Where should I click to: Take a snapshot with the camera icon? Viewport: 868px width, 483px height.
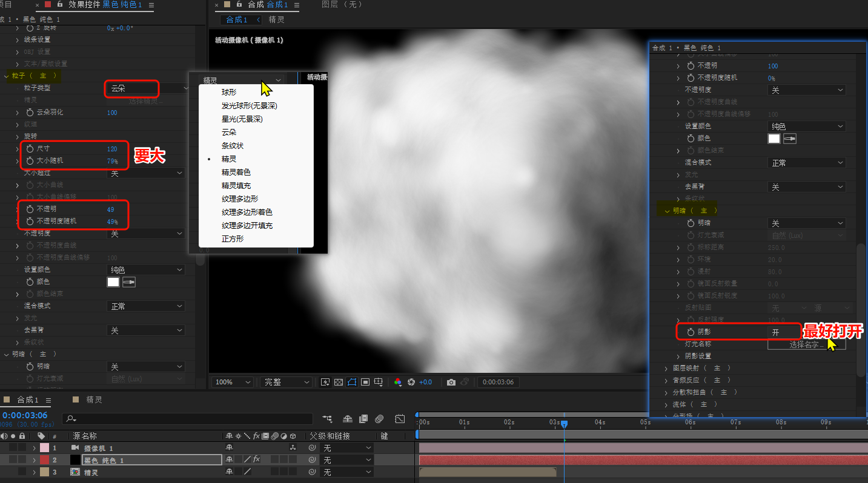point(451,382)
